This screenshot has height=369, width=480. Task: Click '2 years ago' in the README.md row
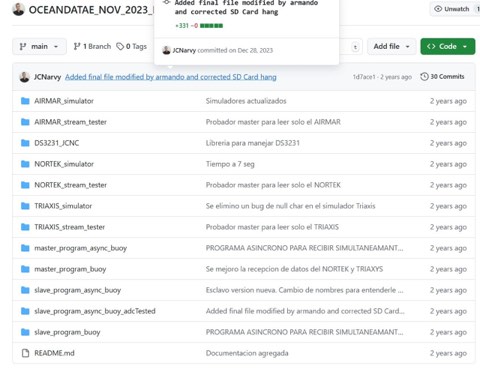(448, 353)
